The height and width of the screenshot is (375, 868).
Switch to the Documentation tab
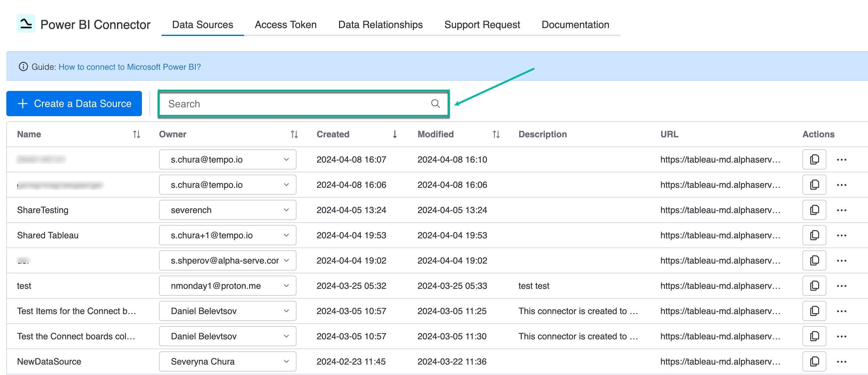(x=575, y=24)
